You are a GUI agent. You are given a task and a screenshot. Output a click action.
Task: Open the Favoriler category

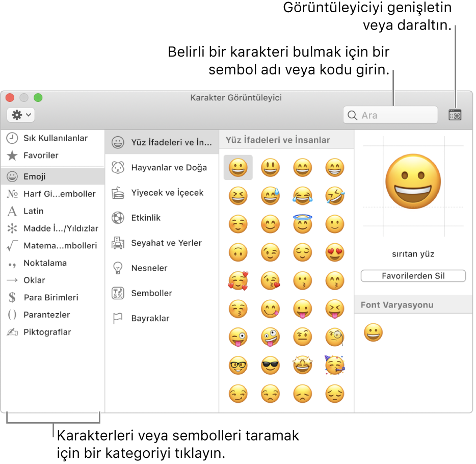pos(52,156)
